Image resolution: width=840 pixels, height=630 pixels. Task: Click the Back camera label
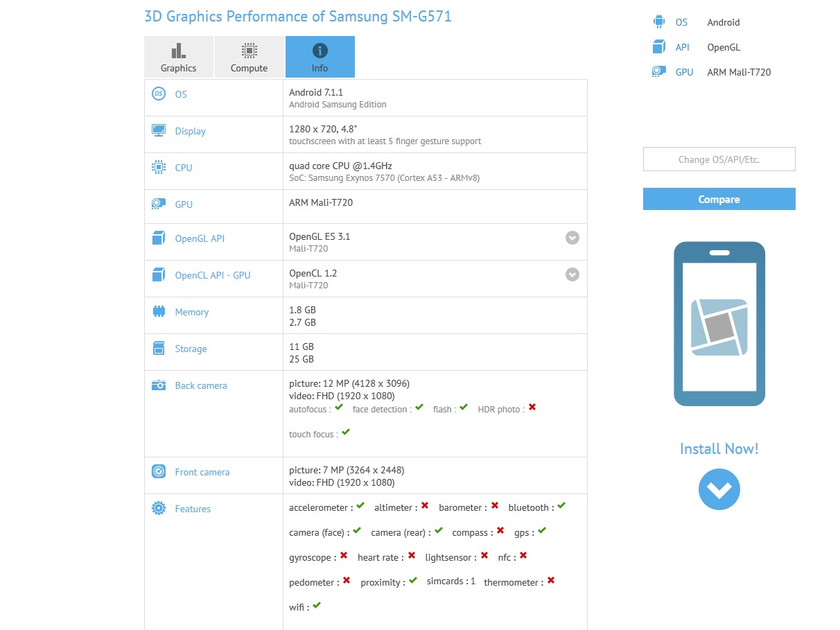coord(201,385)
